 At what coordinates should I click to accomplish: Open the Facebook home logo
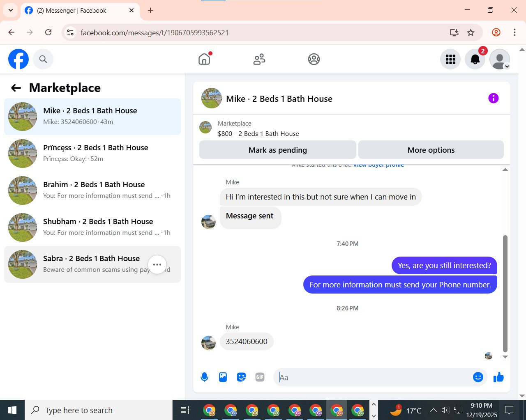[x=18, y=59]
